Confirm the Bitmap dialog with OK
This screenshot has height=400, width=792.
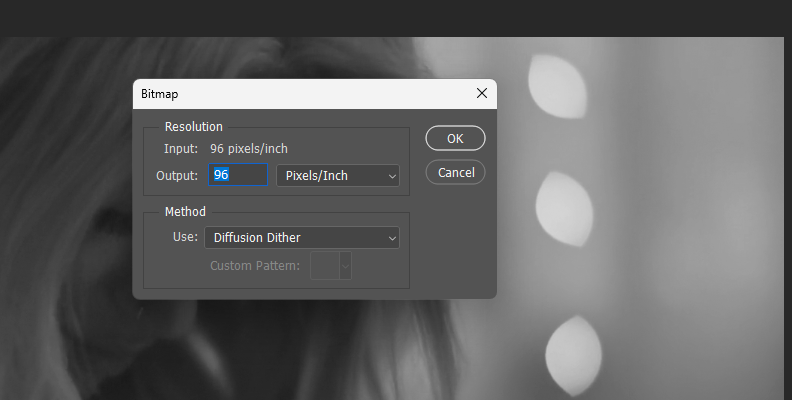pos(455,138)
